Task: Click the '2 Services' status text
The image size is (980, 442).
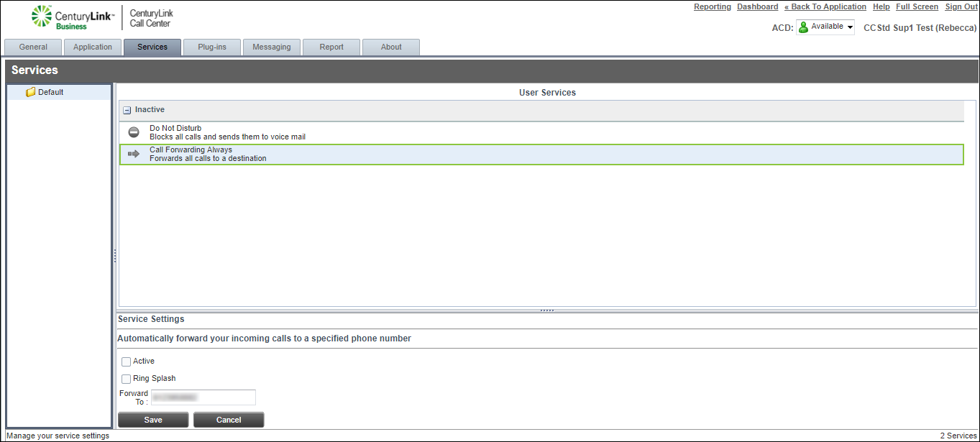Action: click(x=958, y=436)
